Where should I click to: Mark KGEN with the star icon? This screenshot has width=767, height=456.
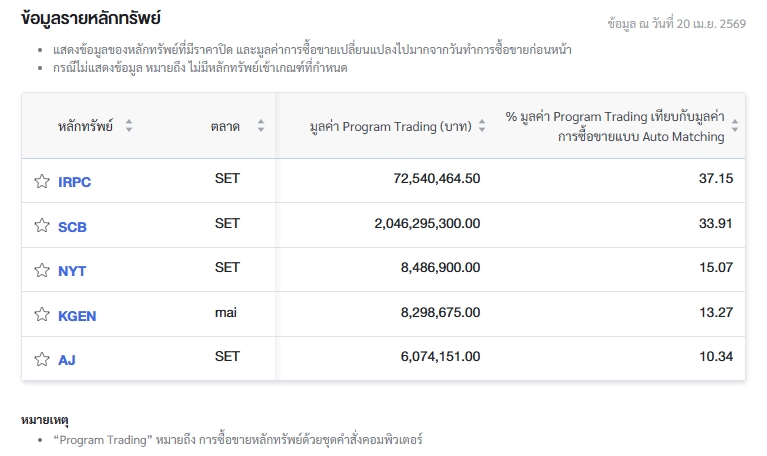click(42, 315)
